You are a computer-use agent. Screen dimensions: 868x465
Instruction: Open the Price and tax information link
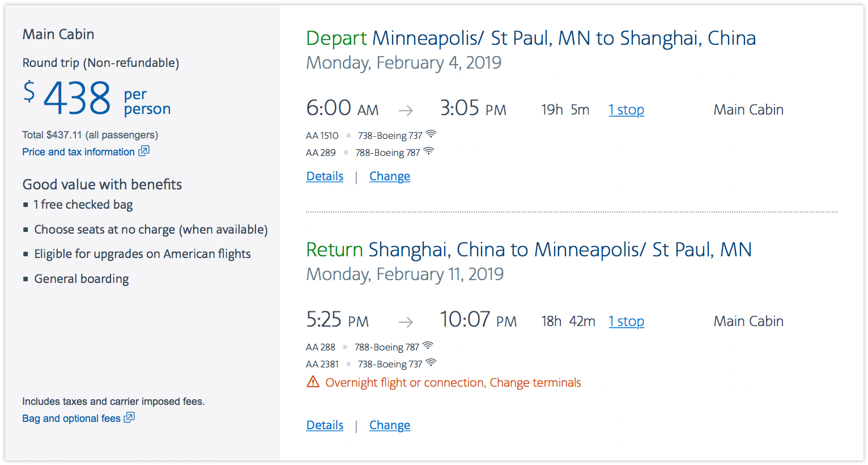78,152
